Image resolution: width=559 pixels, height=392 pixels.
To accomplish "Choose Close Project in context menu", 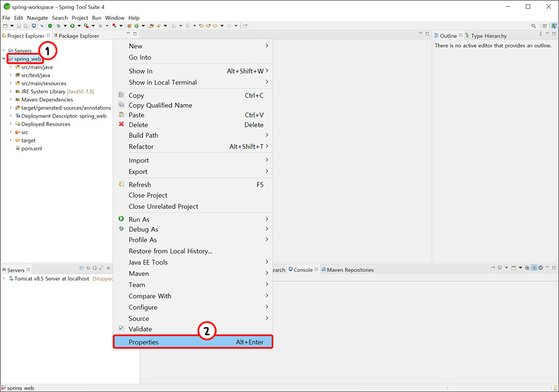I will tap(193, 195).
